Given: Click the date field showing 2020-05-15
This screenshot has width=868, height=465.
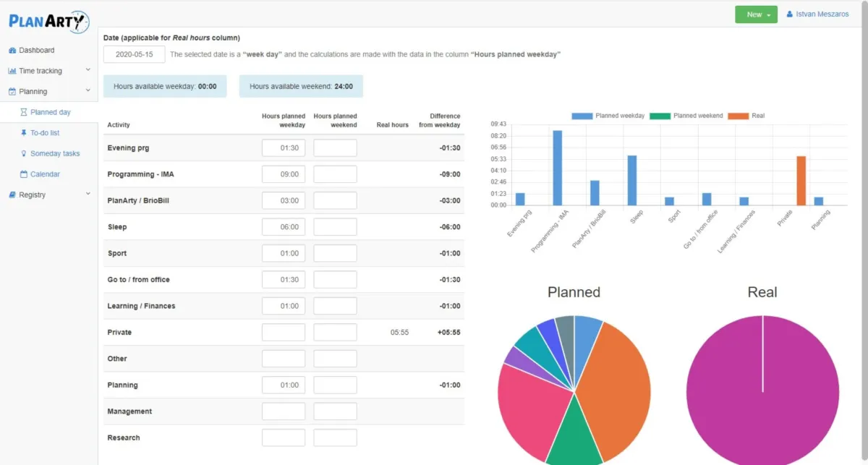Looking at the screenshot, I should (x=134, y=54).
